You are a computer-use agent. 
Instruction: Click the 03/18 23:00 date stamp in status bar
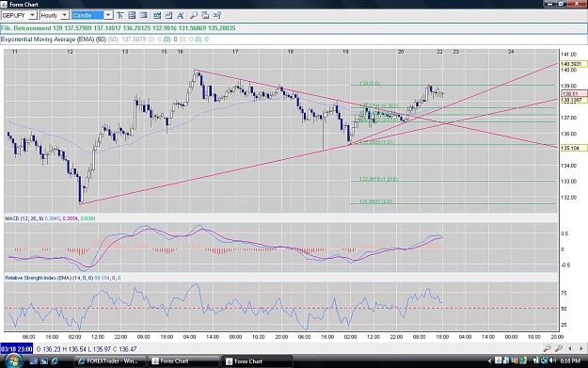tap(17, 349)
